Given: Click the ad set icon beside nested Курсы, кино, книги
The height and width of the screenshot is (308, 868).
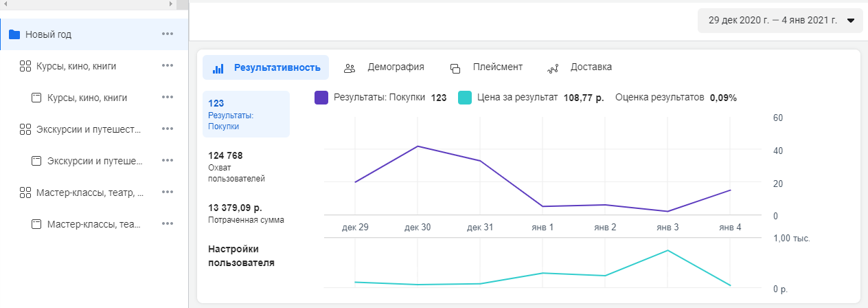Looking at the screenshot, I should pyautogui.click(x=37, y=98).
